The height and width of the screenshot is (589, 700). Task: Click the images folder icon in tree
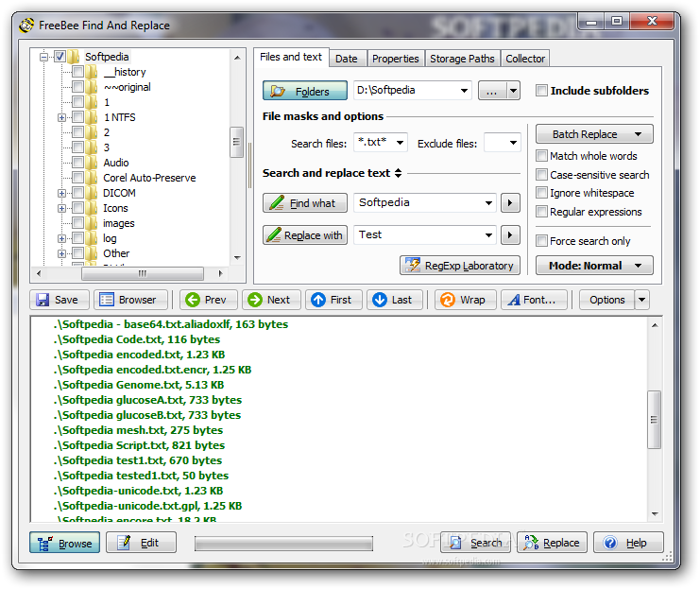click(91, 223)
